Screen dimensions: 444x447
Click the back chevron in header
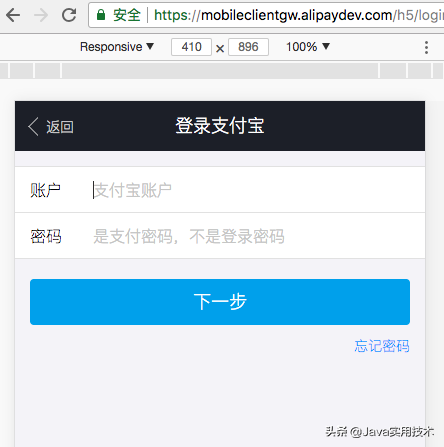coord(33,127)
